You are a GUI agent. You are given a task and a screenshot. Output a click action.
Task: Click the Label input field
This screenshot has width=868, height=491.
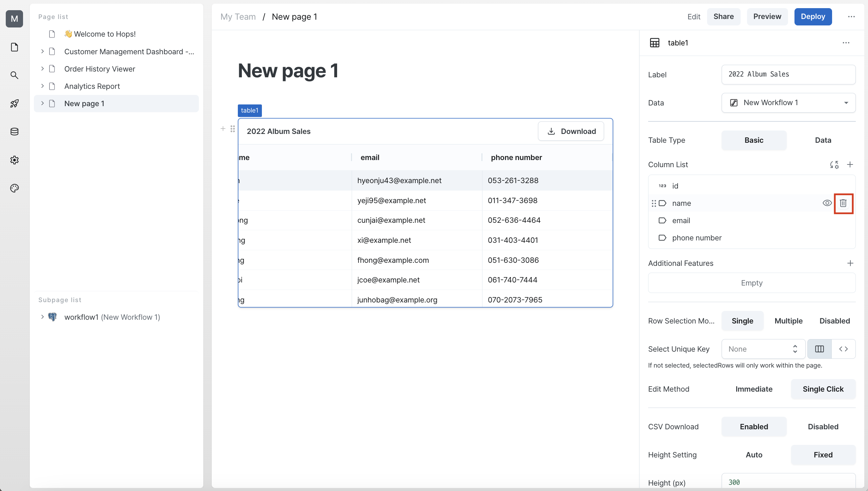coord(788,75)
